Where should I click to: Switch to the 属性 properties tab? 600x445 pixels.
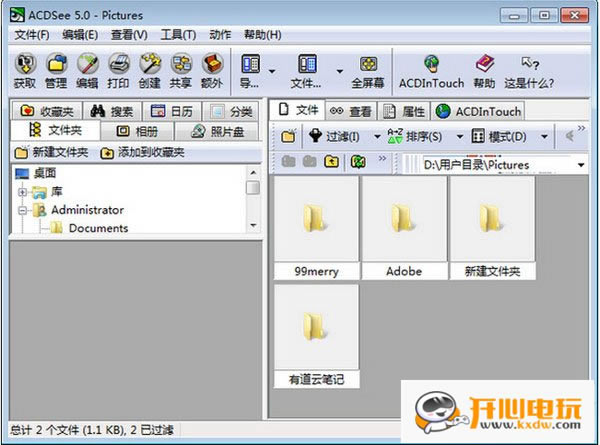tap(404, 111)
